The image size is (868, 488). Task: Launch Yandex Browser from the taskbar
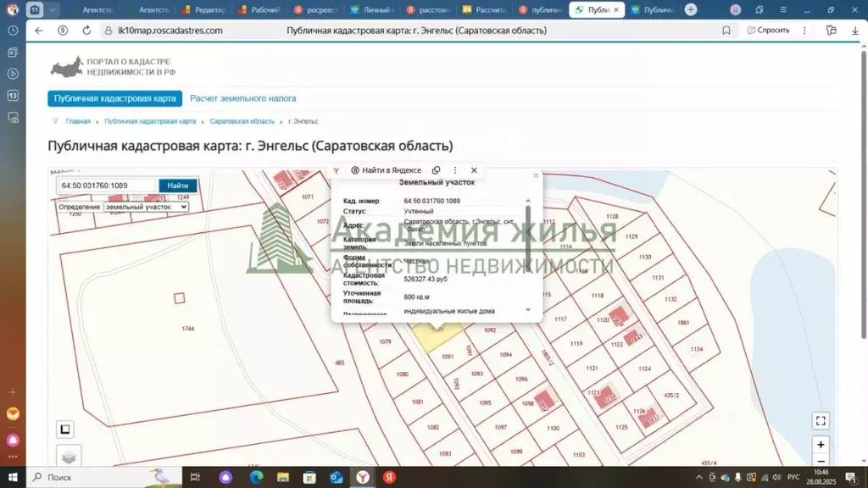(x=363, y=477)
